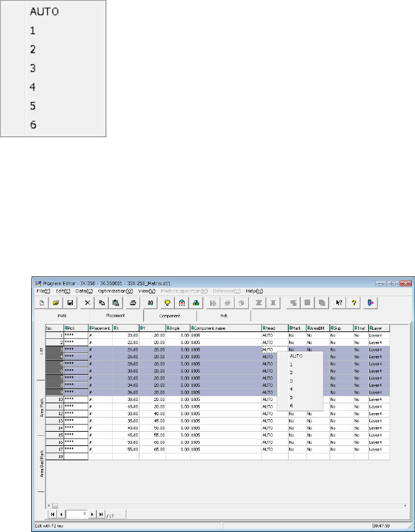Sort by the Component name column header
Viewport: 415px width, 532px height.
point(226,328)
